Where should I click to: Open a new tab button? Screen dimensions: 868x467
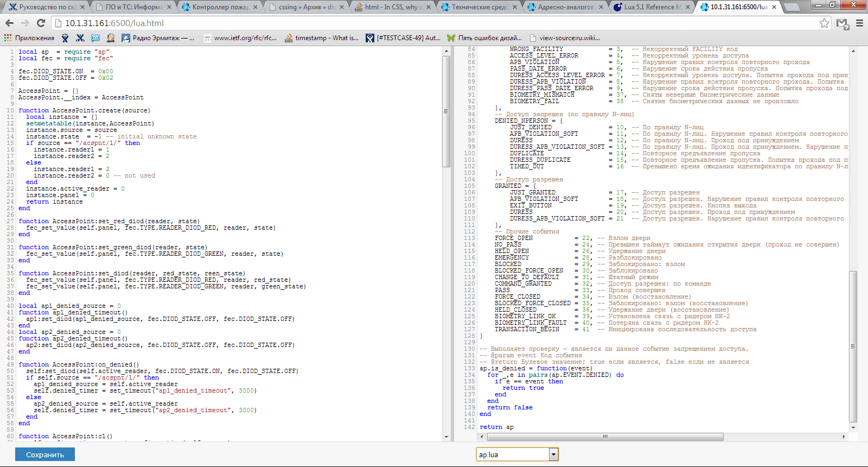tap(793, 7)
